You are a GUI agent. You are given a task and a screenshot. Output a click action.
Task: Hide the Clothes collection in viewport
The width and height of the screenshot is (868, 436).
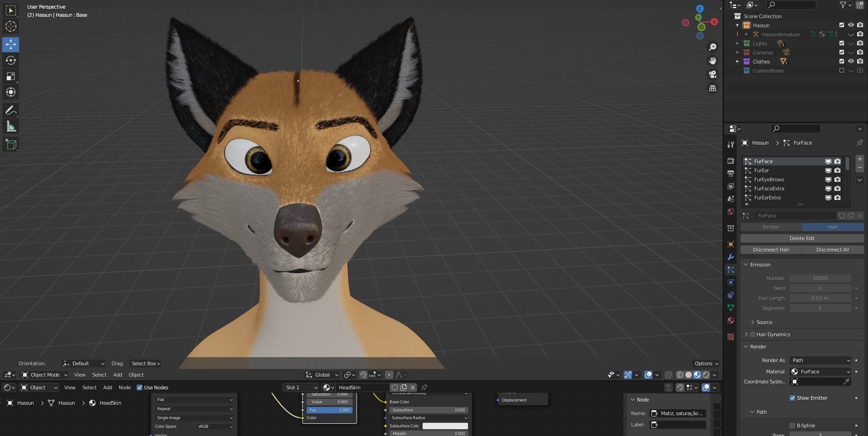[851, 62]
